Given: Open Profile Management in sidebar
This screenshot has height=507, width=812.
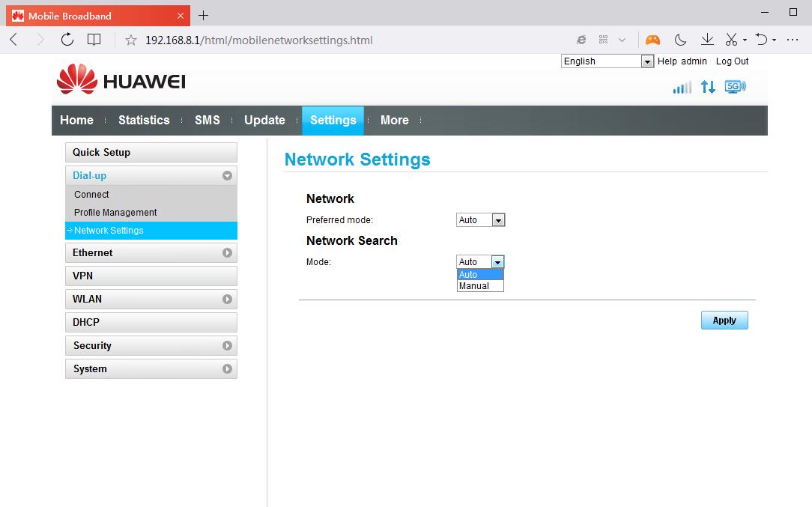Looking at the screenshot, I should pos(115,213).
